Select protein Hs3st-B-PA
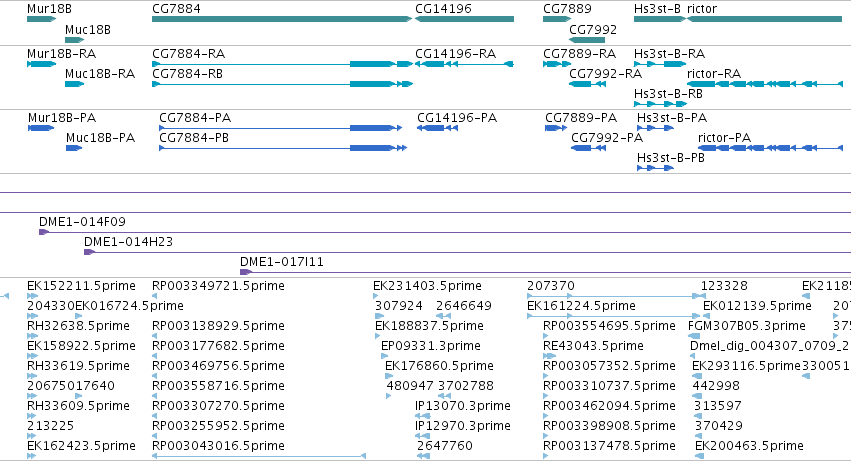This screenshot has height=461, width=851. 672,118
